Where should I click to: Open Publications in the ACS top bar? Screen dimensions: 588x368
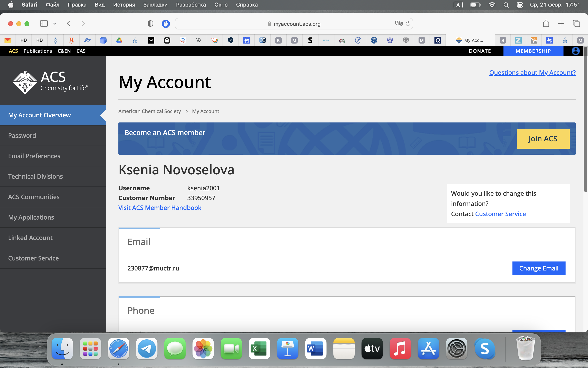click(x=38, y=51)
